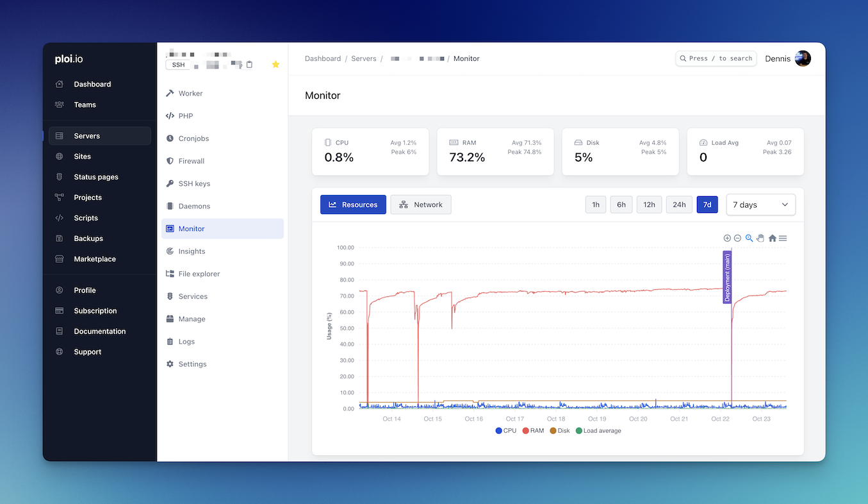The height and width of the screenshot is (504, 868).
Task: Open the Dennis user account menu
Action: [x=787, y=58]
